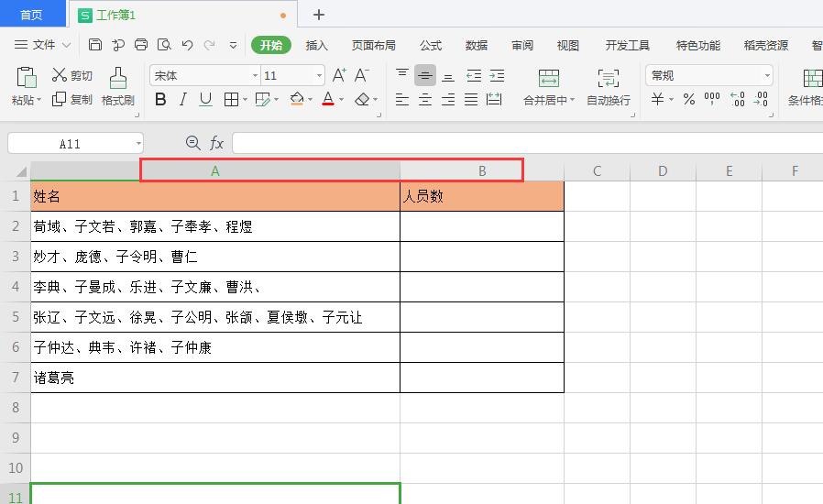Center text horizontally

coord(425,99)
